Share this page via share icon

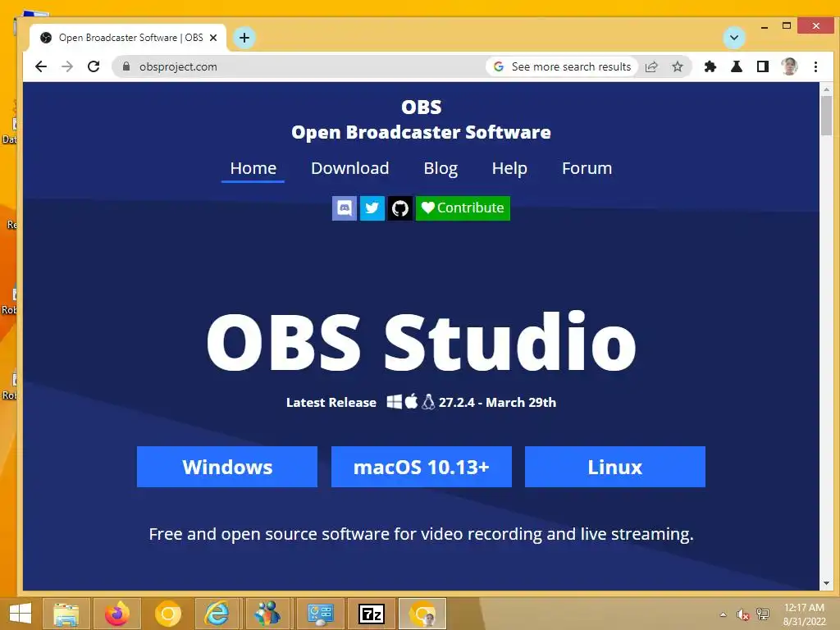(x=651, y=66)
